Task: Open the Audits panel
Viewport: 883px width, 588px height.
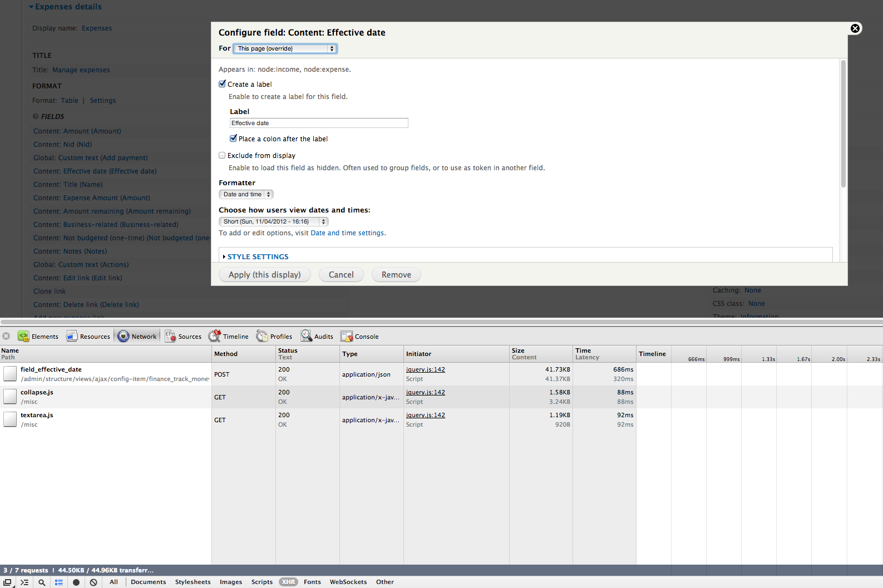Action: point(317,337)
